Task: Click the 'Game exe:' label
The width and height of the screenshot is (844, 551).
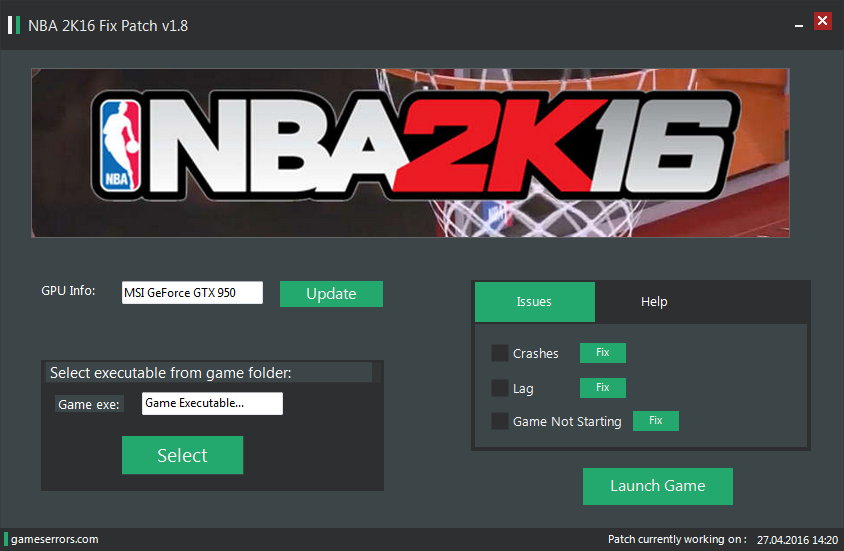Action: pos(89,405)
